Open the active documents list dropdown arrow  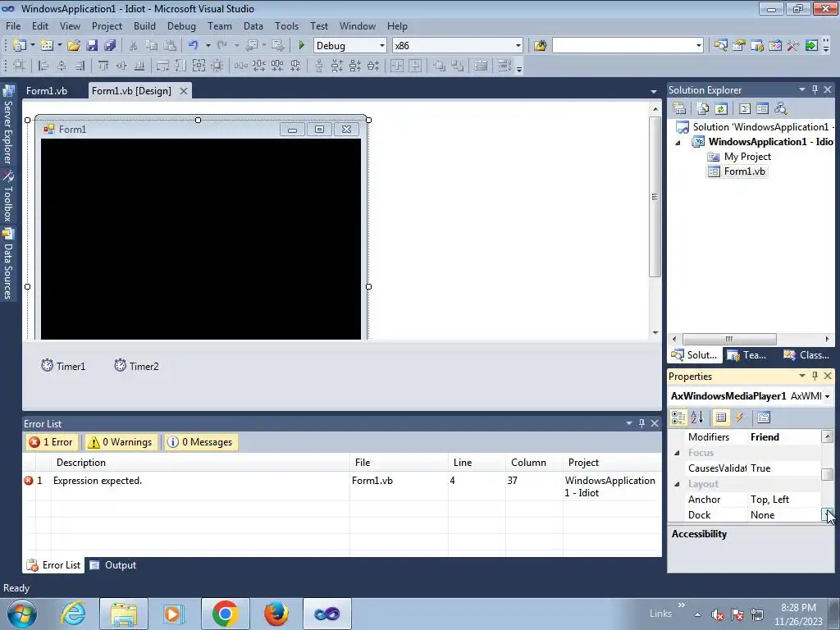pos(654,92)
